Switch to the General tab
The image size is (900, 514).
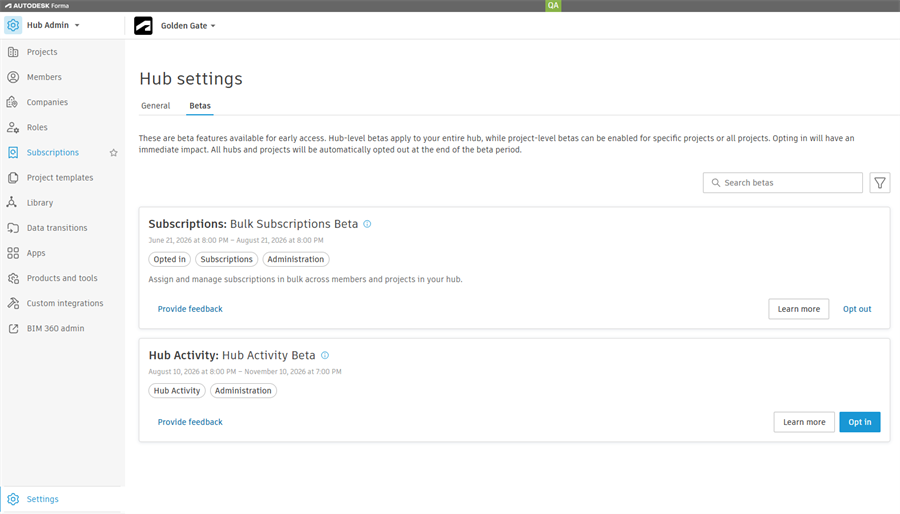pyautogui.click(x=156, y=106)
